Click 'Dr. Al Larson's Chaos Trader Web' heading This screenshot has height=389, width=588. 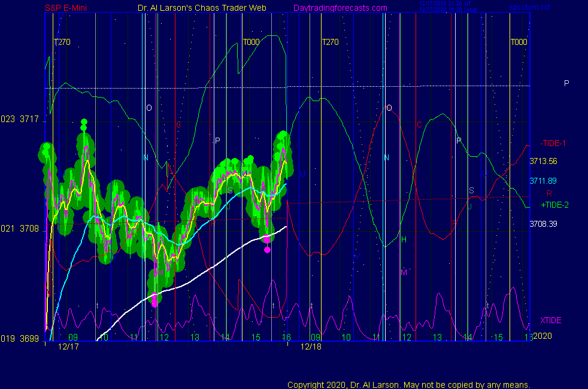[202, 8]
